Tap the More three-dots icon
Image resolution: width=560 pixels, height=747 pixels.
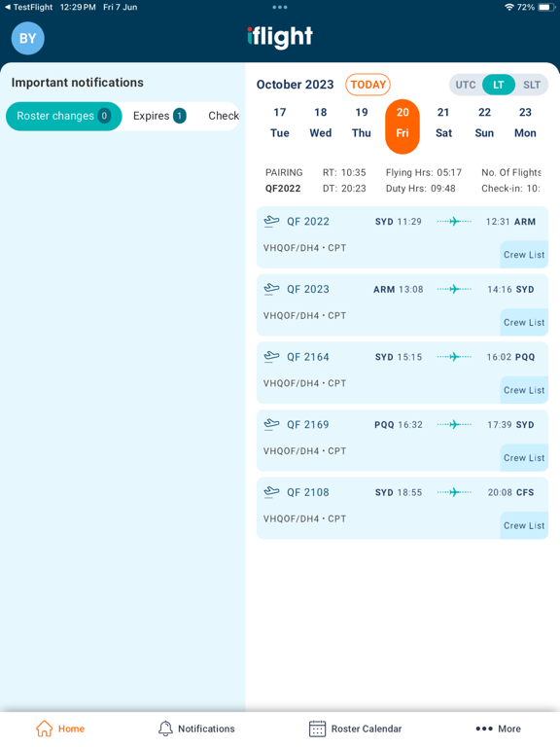coord(484,729)
